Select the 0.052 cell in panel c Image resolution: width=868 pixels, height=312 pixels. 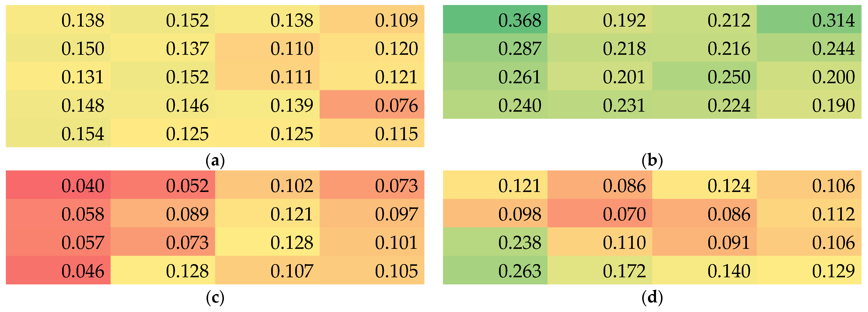click(163, 185)
